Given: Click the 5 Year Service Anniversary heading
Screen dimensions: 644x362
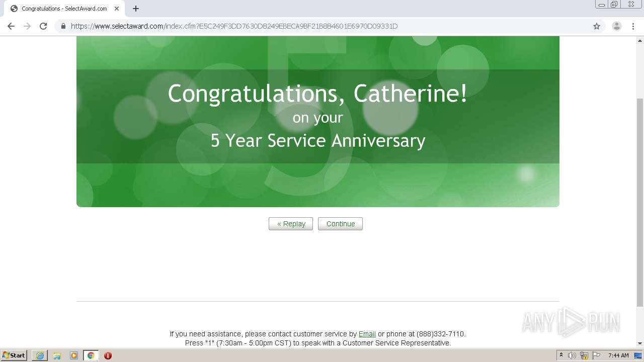Looking at the screenshot, I should [318, 140].
